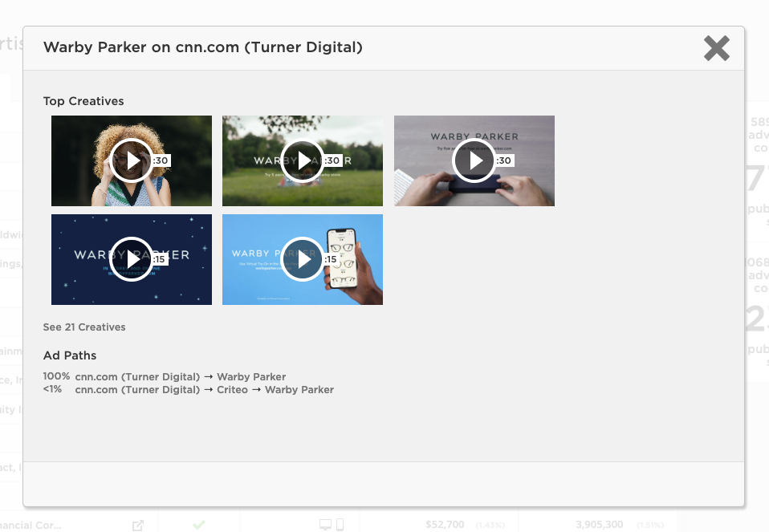Click the desktop device icon in background row
The height and width of the screenshot is (532, 769).
pyautogui.click(x=325, y=525)
